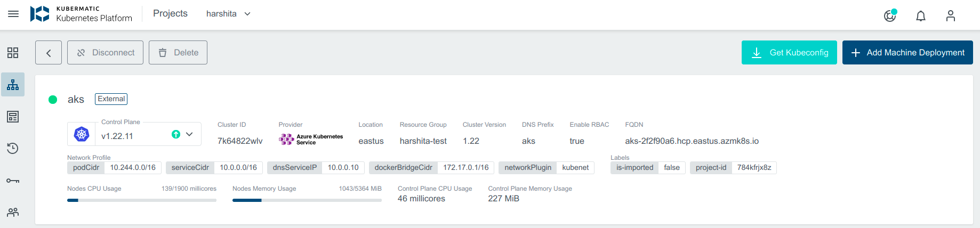980x228 pixels.
Task: Open the user account menu icon
Action: point(950,16)
